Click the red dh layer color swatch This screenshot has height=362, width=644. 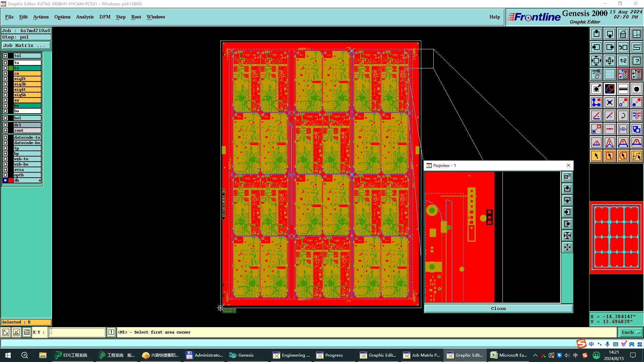click(11, 180)
